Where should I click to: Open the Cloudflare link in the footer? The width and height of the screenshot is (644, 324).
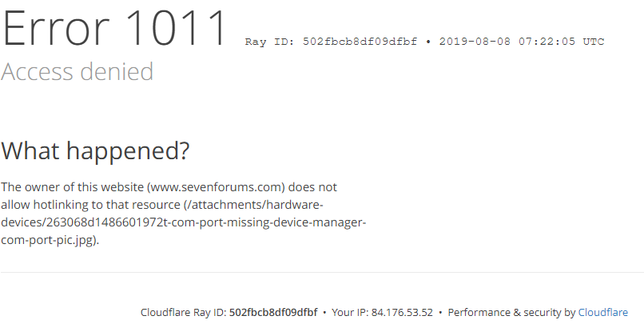point(603,313)
